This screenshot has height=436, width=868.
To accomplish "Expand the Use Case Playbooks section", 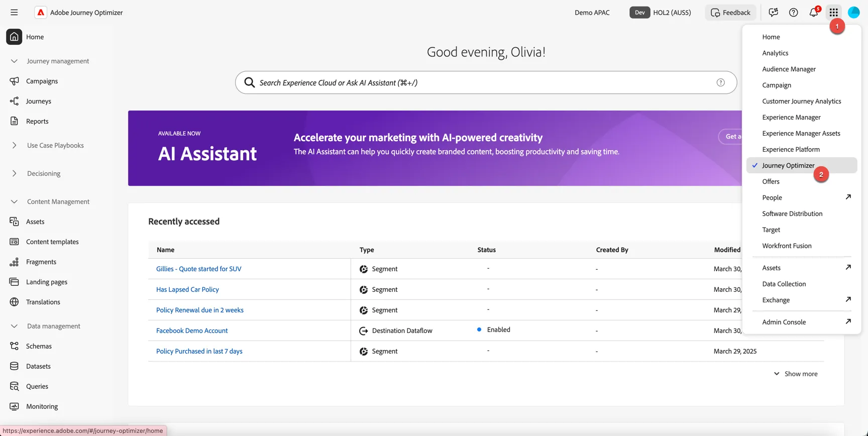I will point(14,145).
